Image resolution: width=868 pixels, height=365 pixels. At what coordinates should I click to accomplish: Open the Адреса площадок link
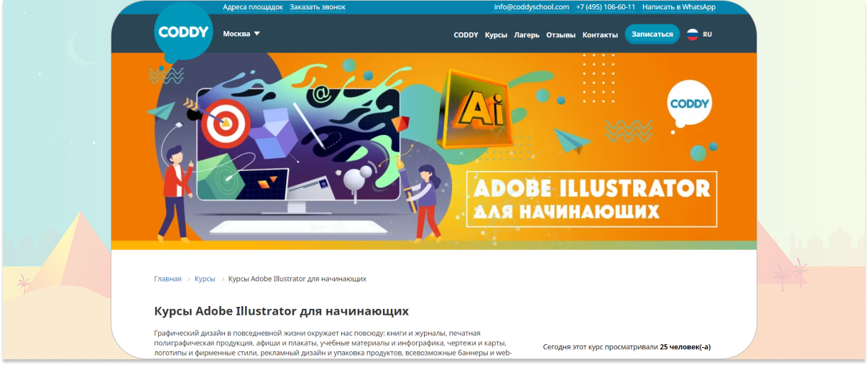pyautogui.click(x=253, y=7)
